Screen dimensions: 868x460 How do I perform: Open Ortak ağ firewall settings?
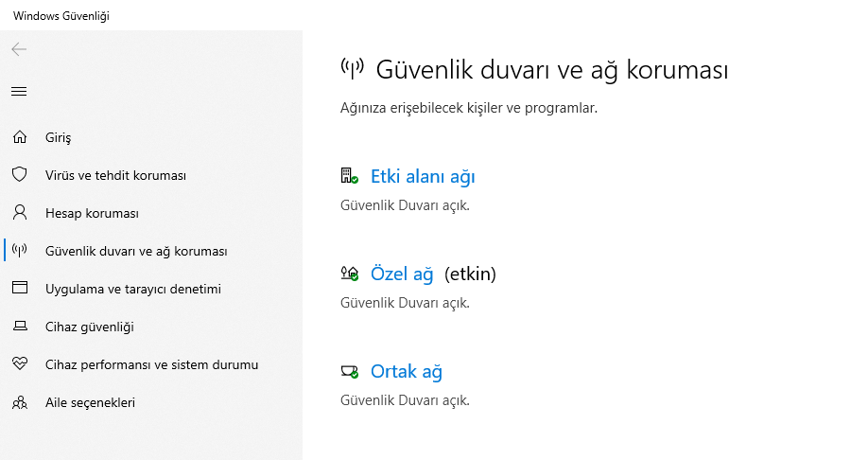[x=407, y=371]
